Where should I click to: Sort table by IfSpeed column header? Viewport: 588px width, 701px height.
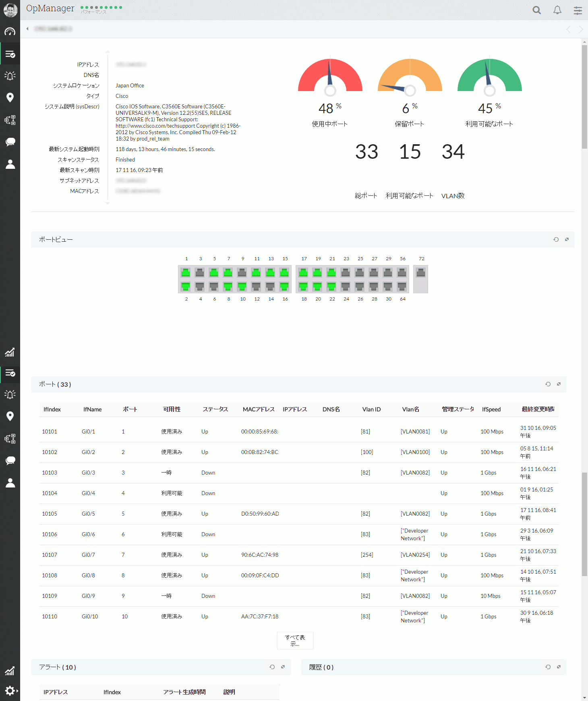[491, 409]
